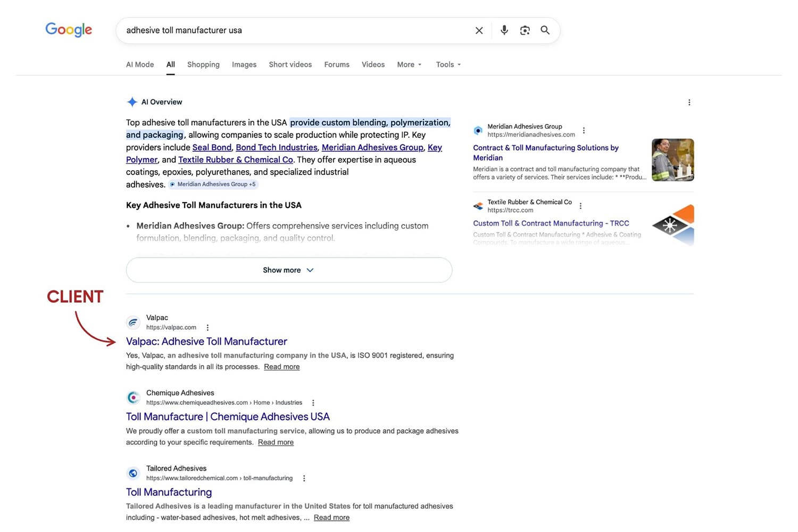Select the All results tab

click(170, 64)
